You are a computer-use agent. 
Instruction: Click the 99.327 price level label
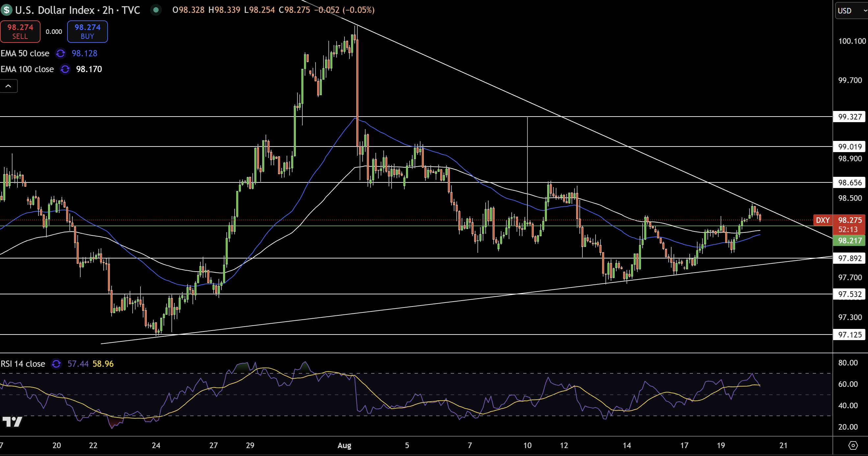pos(850,117)
